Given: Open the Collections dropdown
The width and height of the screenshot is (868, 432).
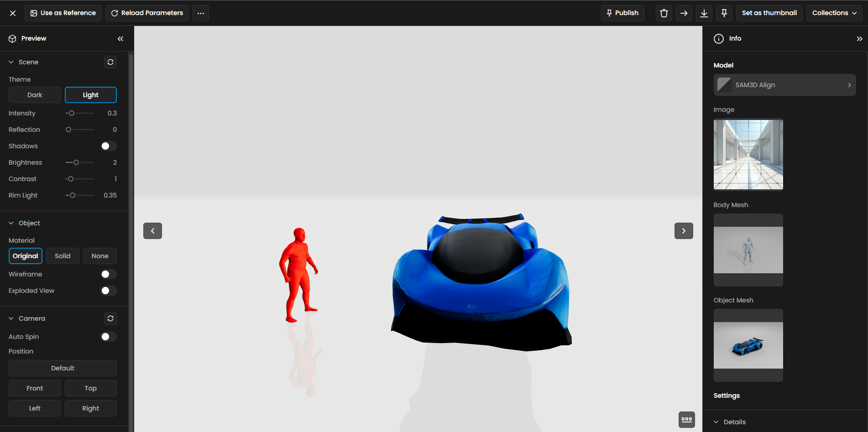Looking at the screenshot, I should click(x=834, y=13).
